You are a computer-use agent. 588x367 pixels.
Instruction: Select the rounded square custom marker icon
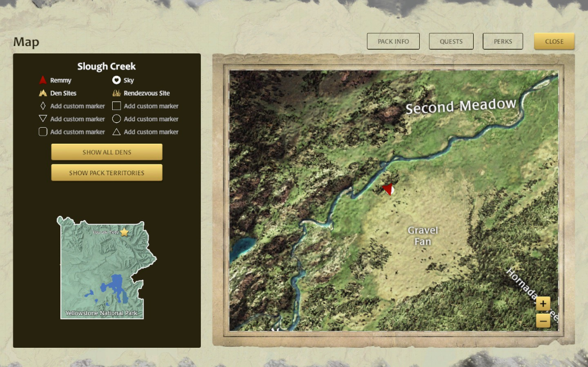click(x=43, y=132)
